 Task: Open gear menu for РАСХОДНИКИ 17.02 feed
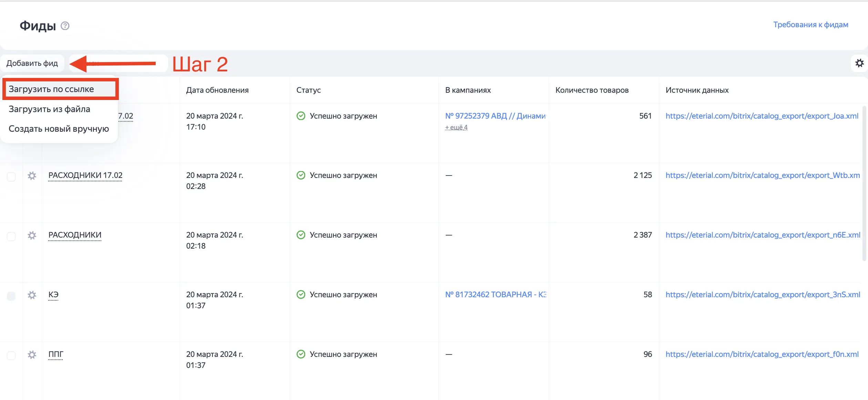(32, 176)
